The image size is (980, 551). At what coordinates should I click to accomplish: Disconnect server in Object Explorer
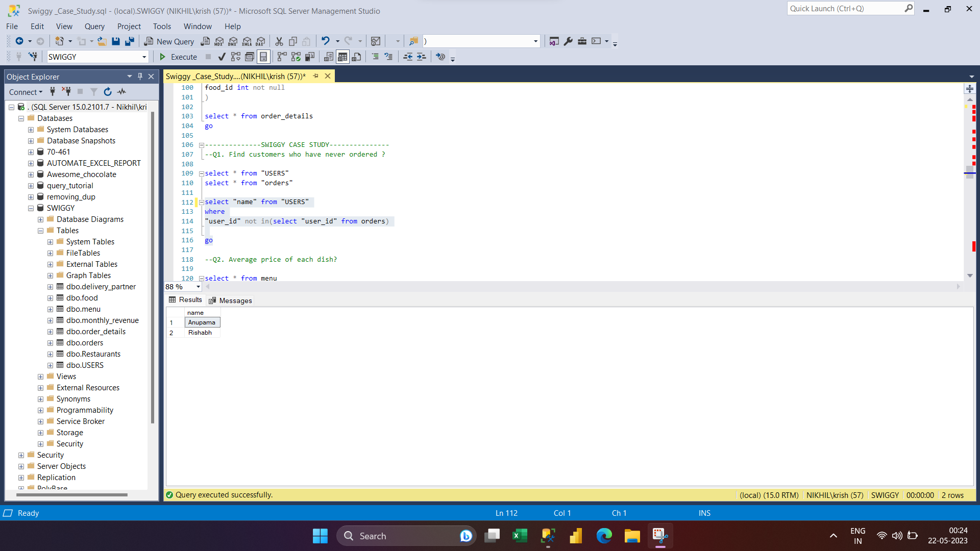pyautogui.click(x=66, y=92)
